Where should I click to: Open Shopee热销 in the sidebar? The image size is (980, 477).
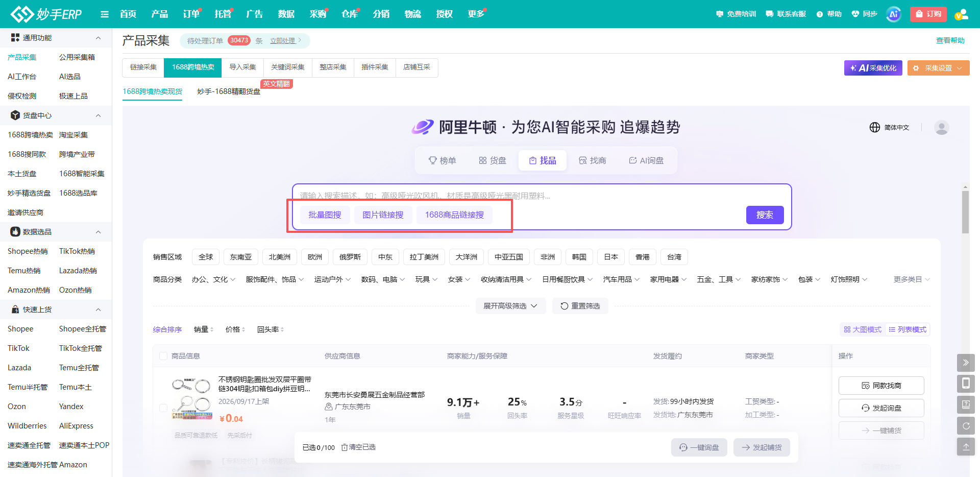[28, 251]
